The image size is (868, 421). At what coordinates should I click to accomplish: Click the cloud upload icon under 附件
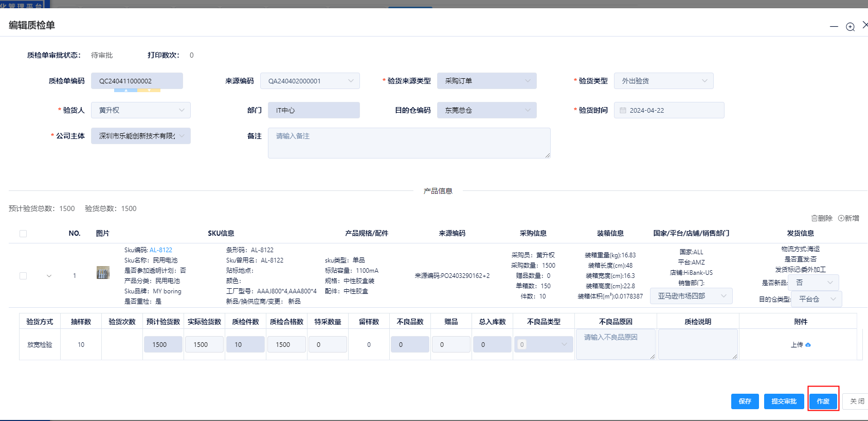click(x=808, y=345)
